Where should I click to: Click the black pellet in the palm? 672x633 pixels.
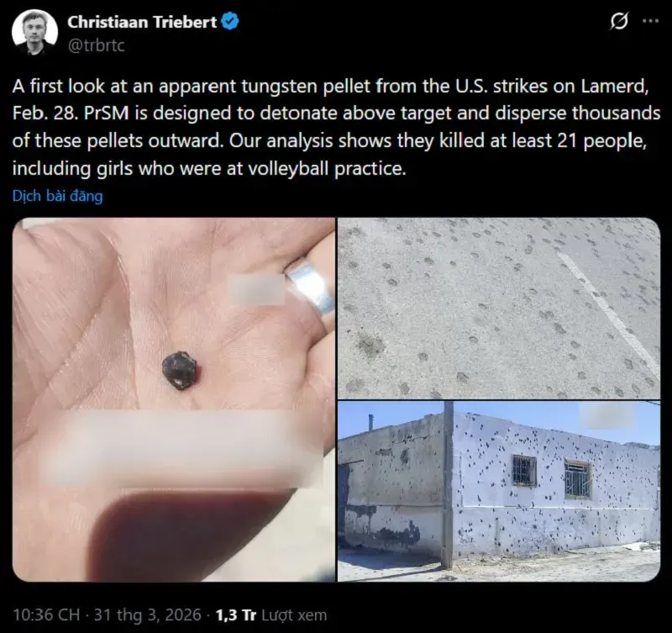pyautogui.click(x=181, y=371)
